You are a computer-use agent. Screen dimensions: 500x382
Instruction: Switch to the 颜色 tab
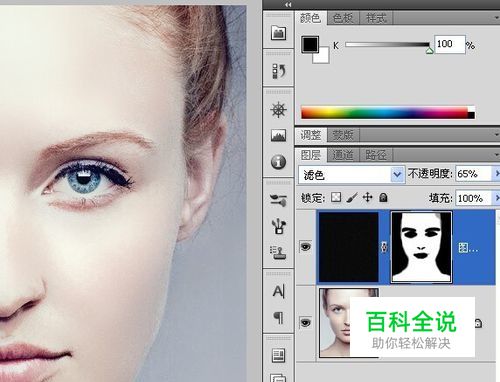point(311,18)
